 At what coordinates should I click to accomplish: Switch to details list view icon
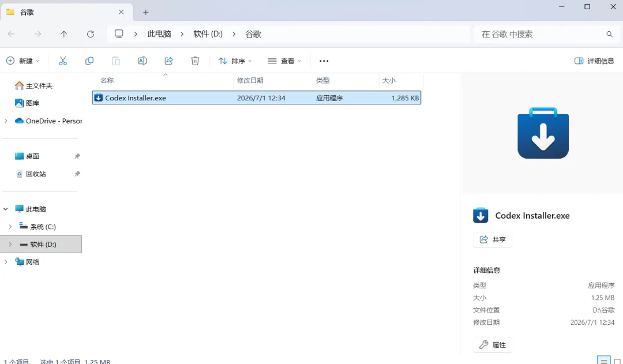click(x=603, y=361)
